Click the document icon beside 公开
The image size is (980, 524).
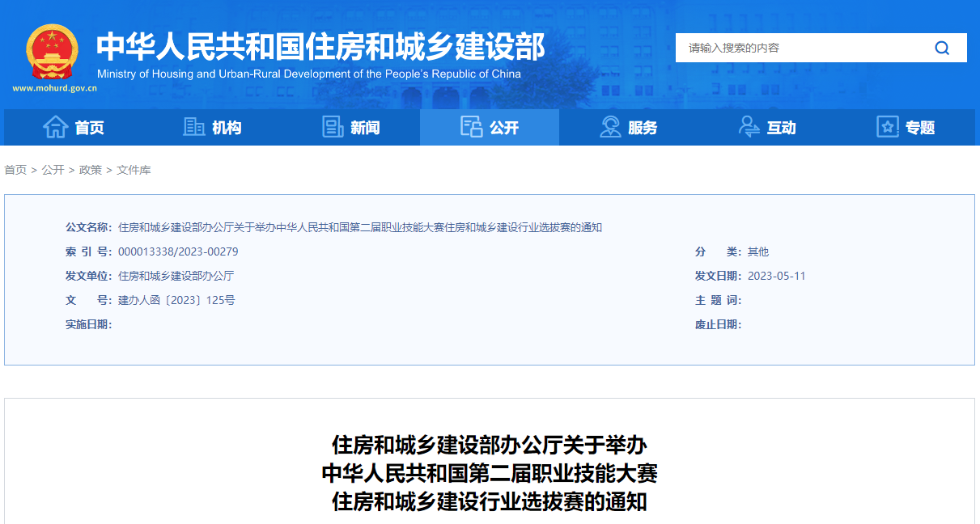tap(471, 127)
